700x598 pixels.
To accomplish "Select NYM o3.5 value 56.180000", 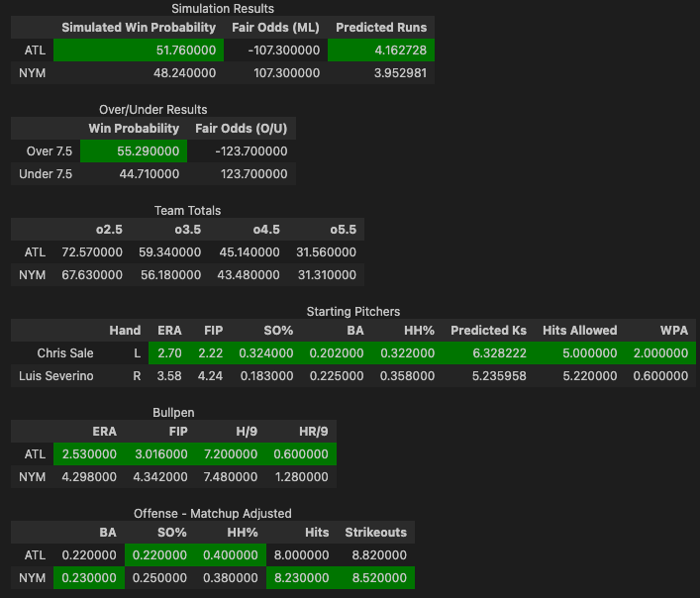I will pyautogui.click(x=169, y=275).
